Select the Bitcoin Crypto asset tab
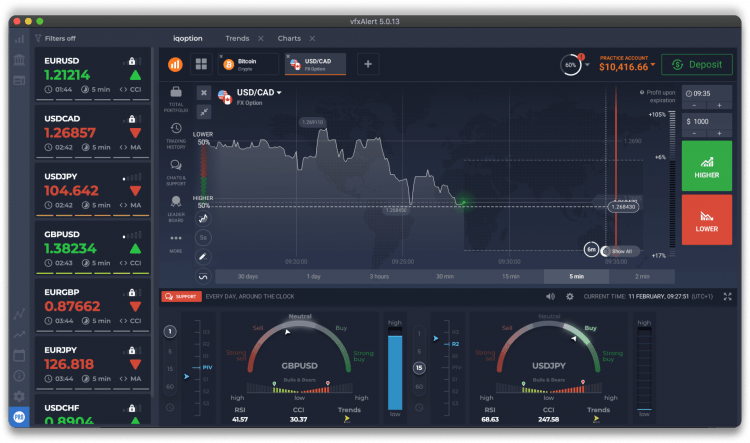Viewport: 750px width, 443px height. click(x=248, y=64)
